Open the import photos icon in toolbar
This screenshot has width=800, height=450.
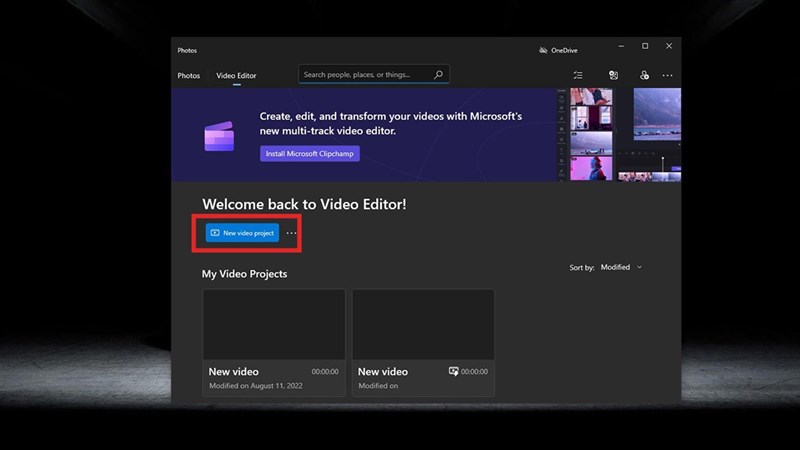pyautogui.click(x=613, y=76)
